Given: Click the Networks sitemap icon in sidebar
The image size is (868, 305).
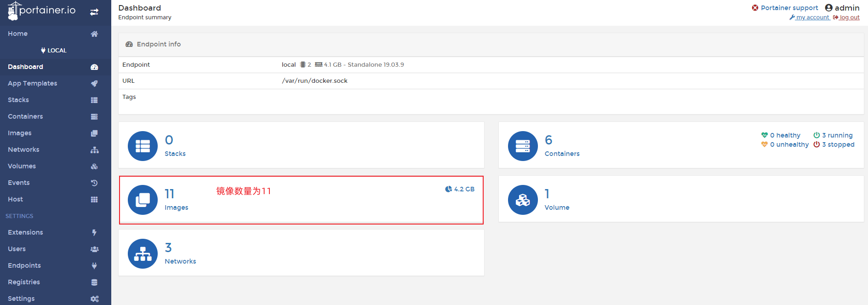Looking at the screenshot, I should (94, 150).
